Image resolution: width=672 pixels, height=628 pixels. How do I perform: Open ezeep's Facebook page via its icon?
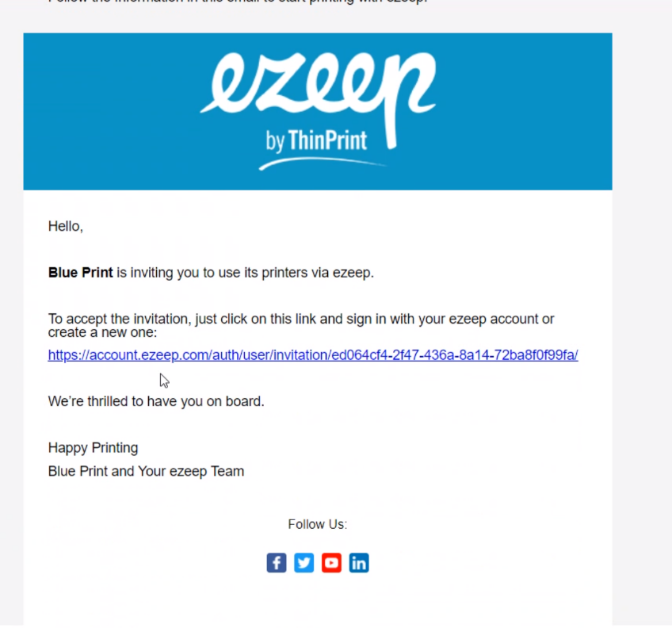276,563
